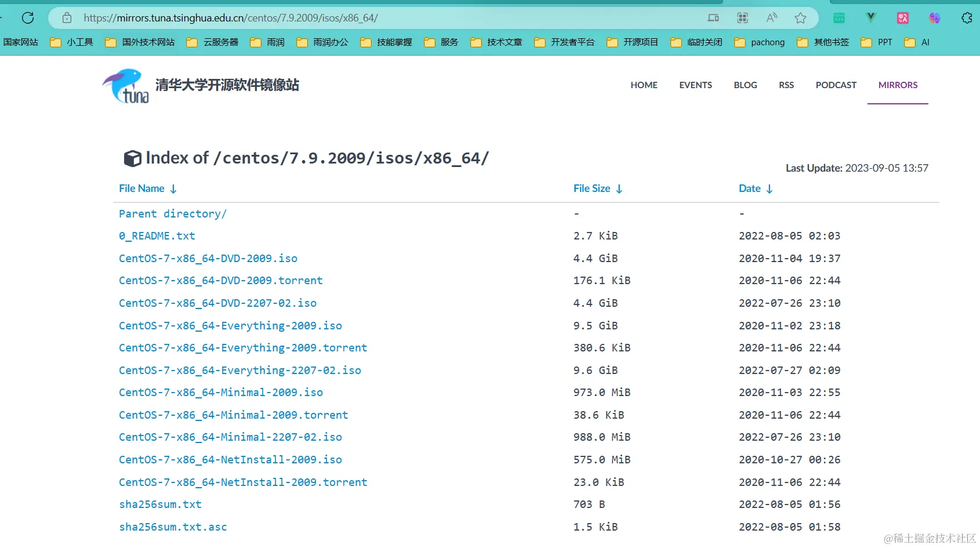Open the Vue devtools extension icon

tap(870, 18)
